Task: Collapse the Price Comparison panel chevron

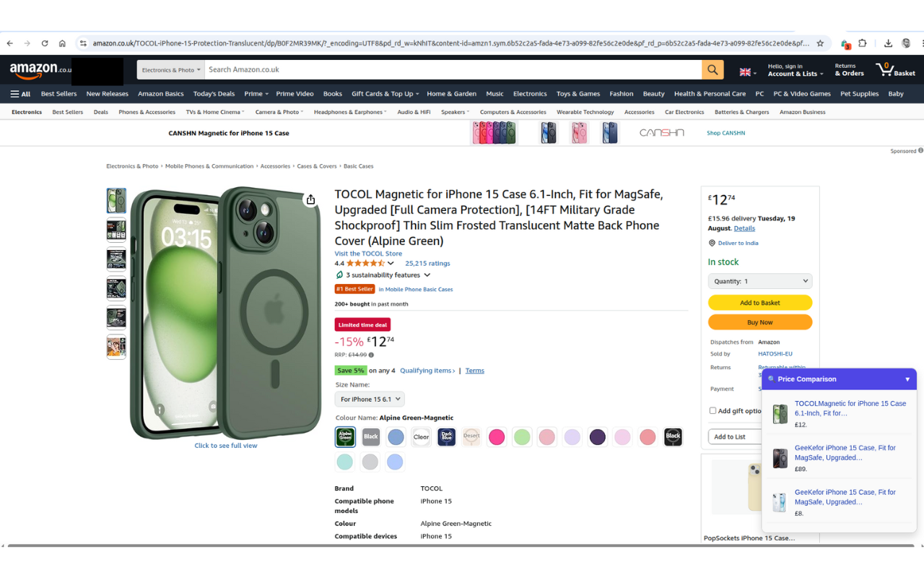Action: [907, 379]
